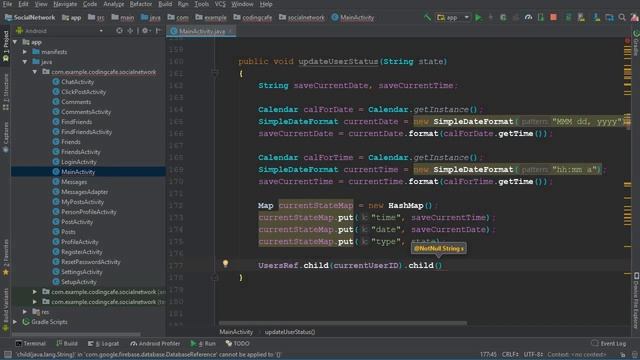Open the Captures side tool tab
The width and height of the screenshot is (640, 360).
tap(5, 137)
